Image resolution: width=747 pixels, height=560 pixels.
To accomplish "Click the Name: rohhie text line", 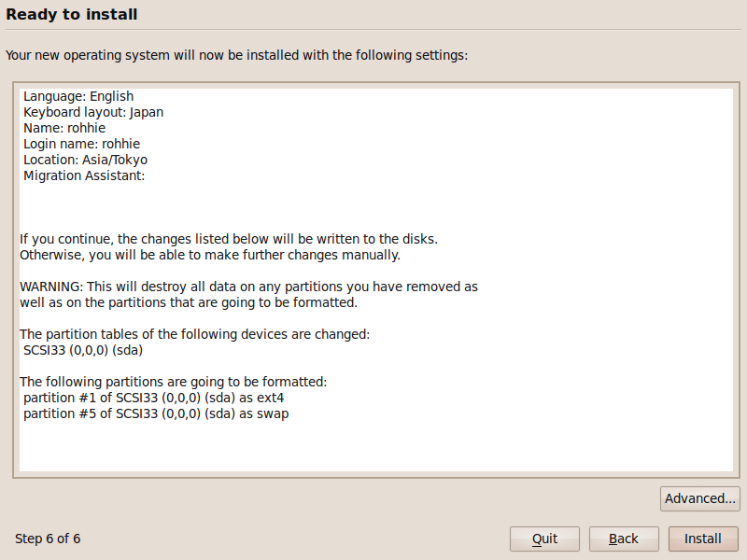I will point(64,128).
